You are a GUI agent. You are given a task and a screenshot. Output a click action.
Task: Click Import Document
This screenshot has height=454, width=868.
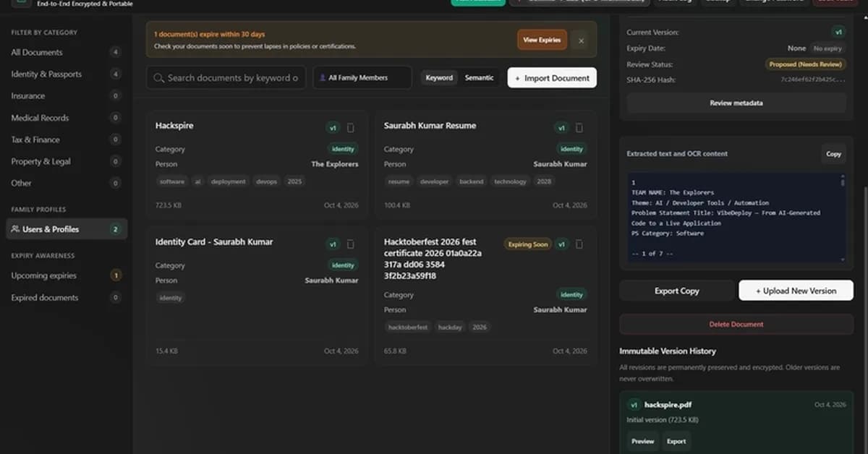pyautogui.click(x=552, y=78)
